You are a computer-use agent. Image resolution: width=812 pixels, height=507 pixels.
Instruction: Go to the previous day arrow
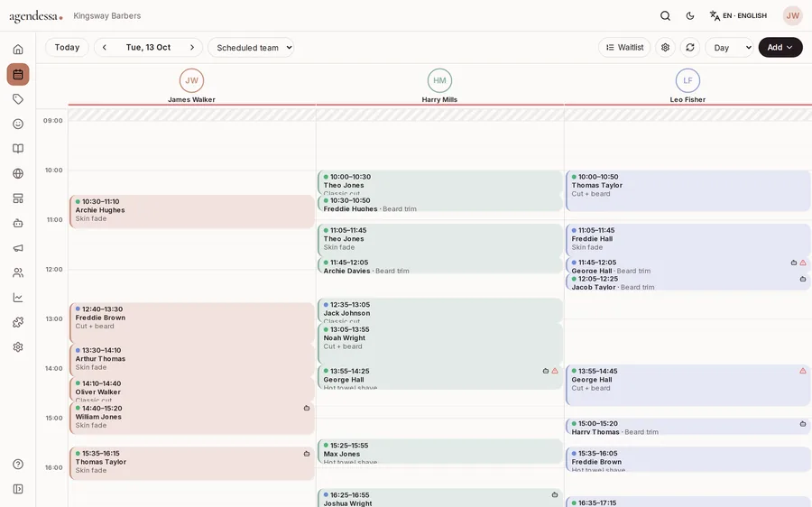[104, 47]
